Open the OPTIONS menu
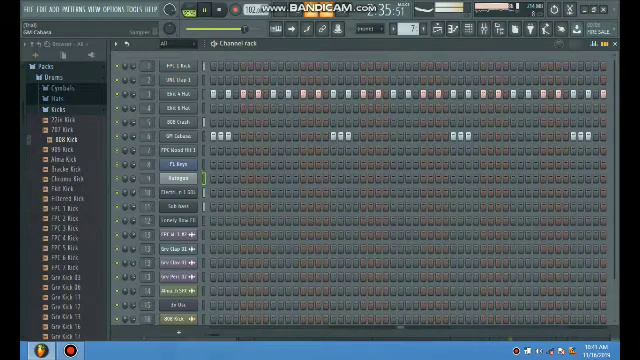This screenshot has width=640, height=360. click(x=113, y=9)
